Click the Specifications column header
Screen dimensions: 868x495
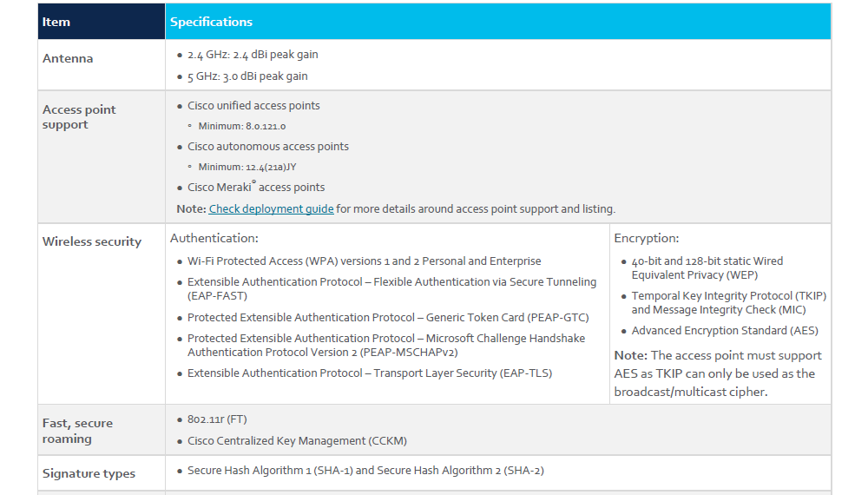211,22
